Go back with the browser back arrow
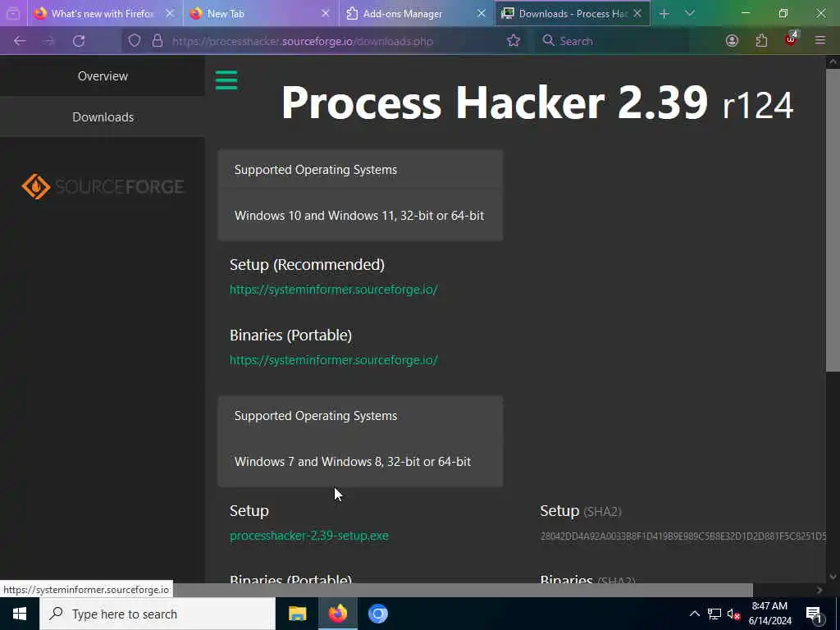This screenshot has height=630, width=840. click(20, 41)
